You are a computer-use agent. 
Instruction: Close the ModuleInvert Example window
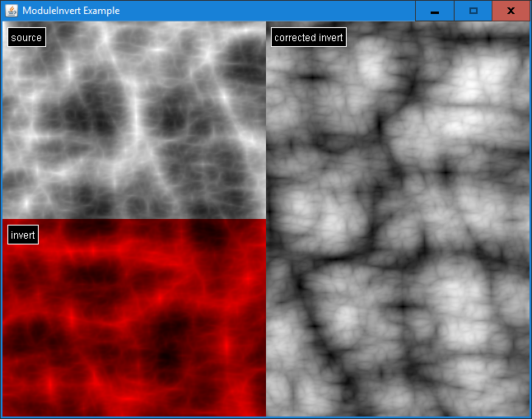tap(511, 11)
